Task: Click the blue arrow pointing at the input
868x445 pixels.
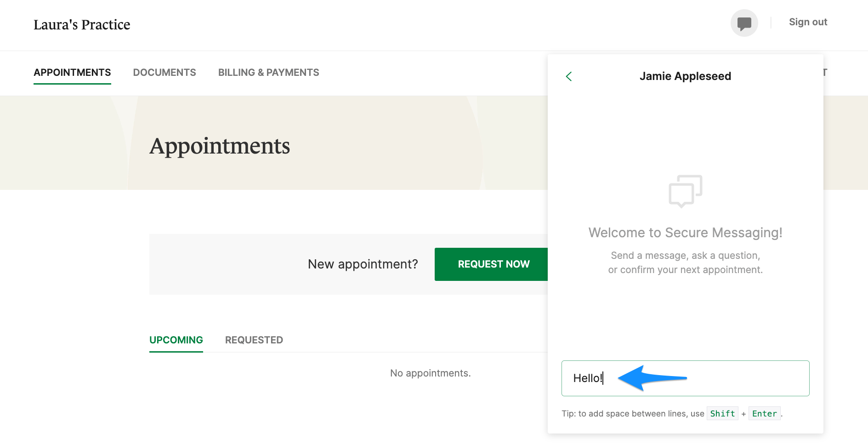Action: (x=652, y=378)
